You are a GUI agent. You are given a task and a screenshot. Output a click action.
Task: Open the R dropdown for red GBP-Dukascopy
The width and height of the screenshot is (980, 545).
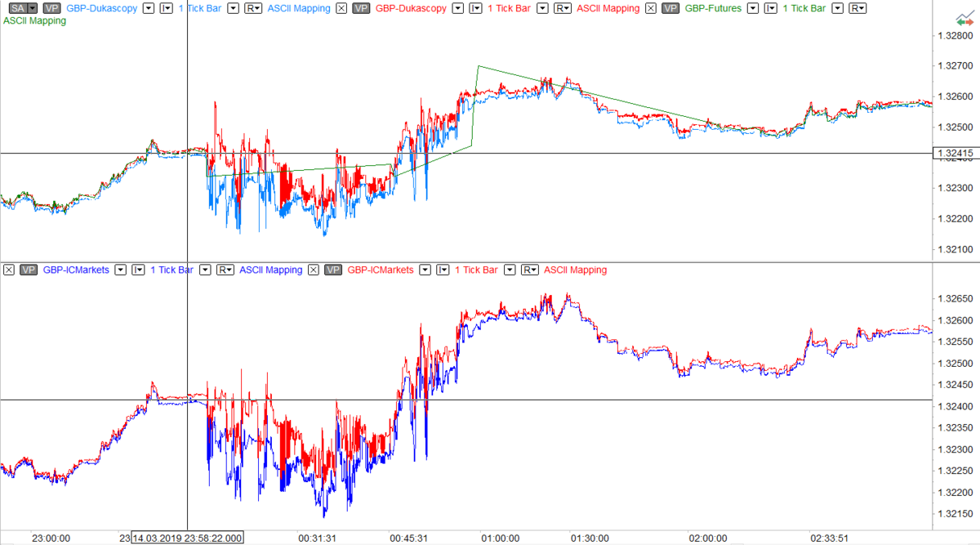(x=563, y=8)
